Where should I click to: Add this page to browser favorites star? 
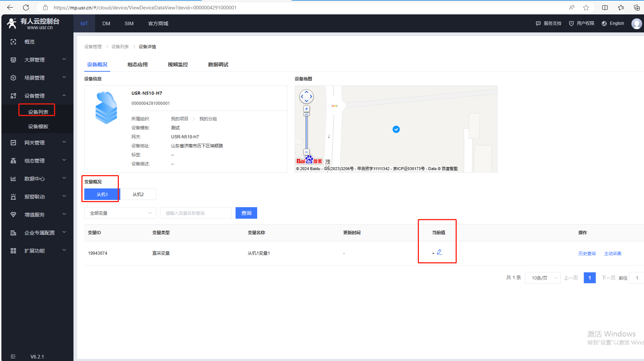[586, 8]
